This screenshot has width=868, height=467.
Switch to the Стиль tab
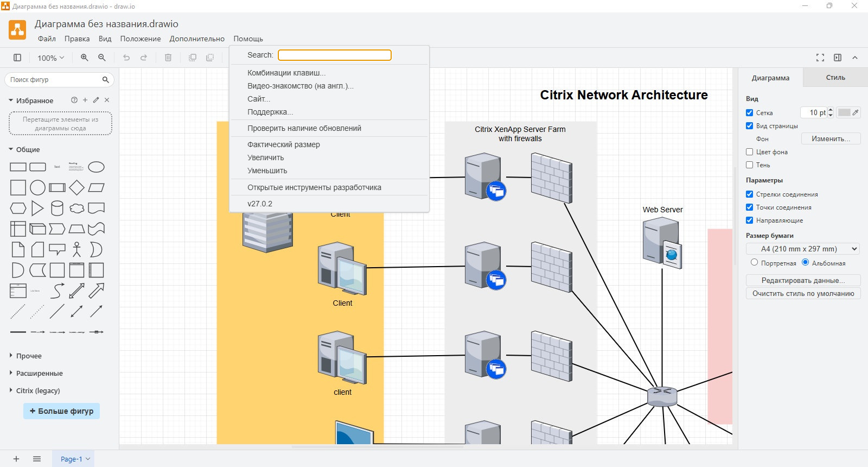(x=835, y=78)
